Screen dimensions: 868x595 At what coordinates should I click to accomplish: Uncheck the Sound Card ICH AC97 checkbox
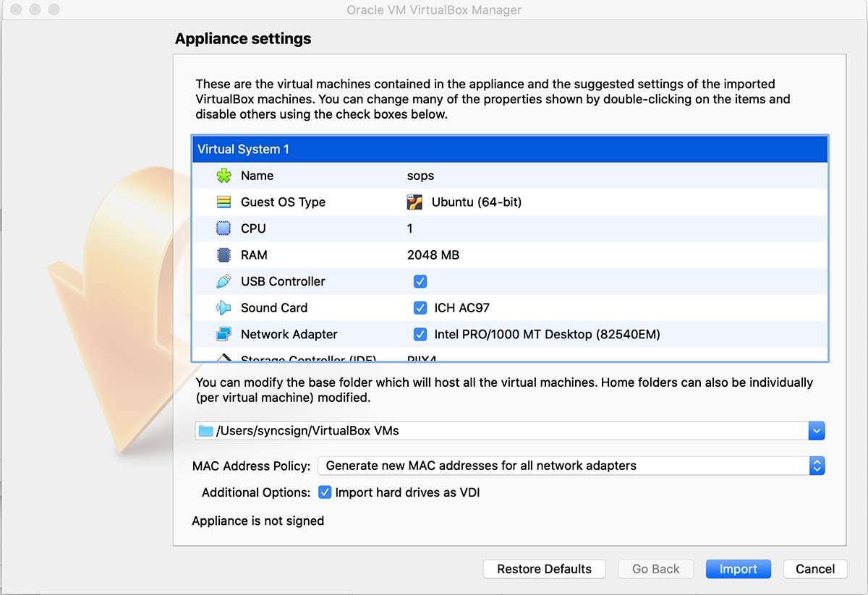tap(420, 308)
